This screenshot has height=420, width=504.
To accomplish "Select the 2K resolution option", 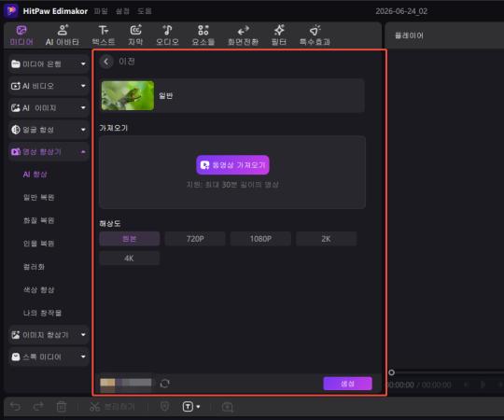I will click(x=326, y=239).
